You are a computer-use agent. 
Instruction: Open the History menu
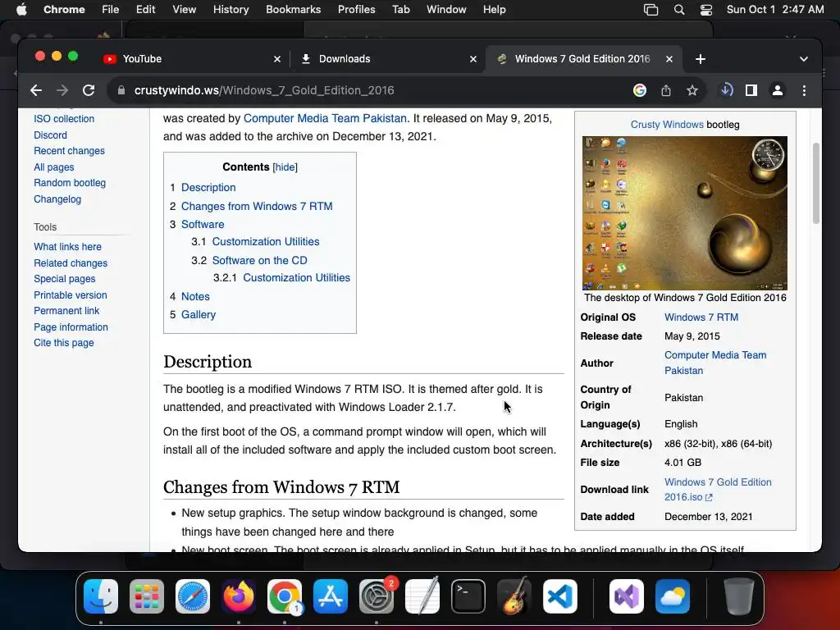[231, 10]
